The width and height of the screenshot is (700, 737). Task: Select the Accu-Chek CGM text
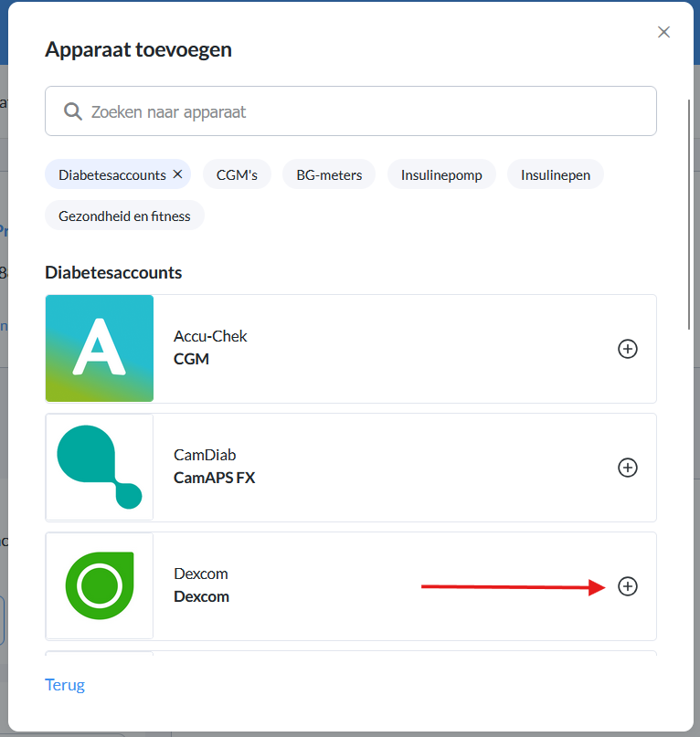[210, 347]
